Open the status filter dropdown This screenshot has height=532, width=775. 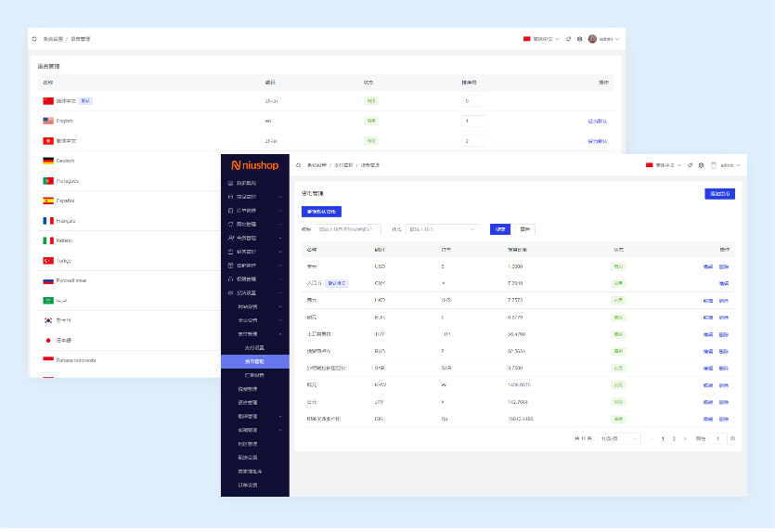click(x=443, y=228)
